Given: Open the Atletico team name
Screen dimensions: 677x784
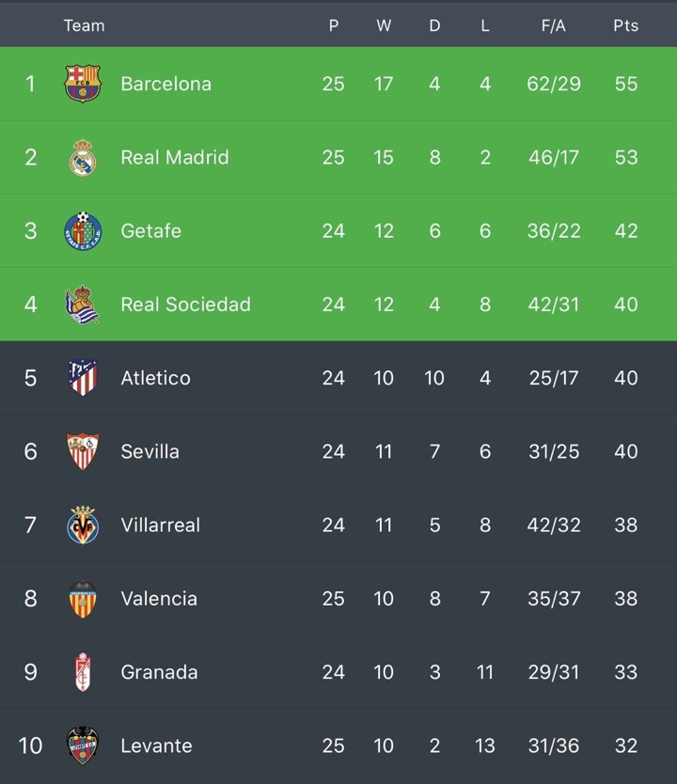Looking at the screenshot, I should point(155,378).
